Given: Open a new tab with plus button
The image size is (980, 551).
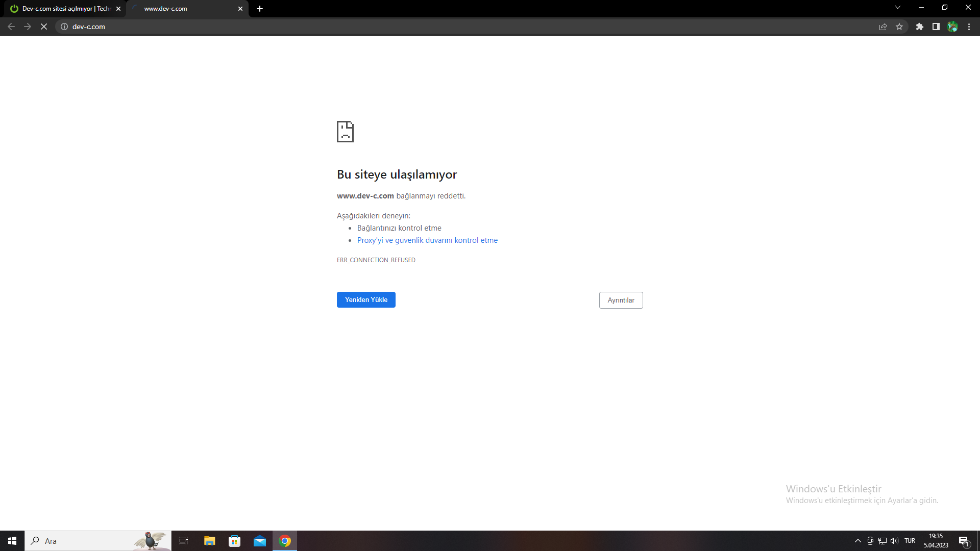Looking at the screenshot, I should click(x=260, y=9).
